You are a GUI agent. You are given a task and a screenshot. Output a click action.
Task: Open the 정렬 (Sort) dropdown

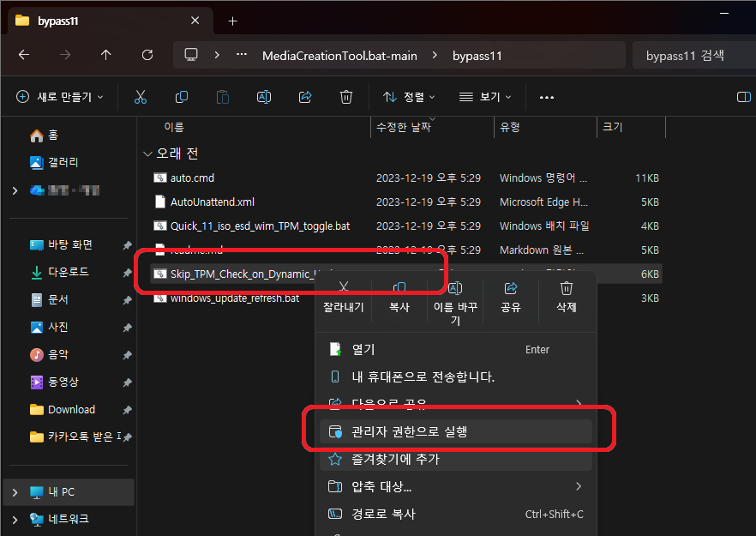(409, 97)
